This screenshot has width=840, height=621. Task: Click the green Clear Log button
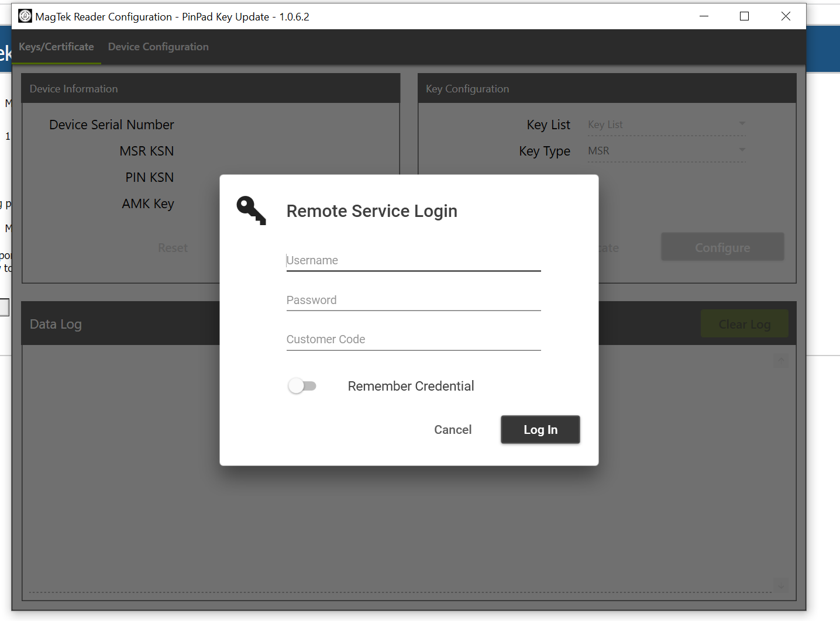(x=744, y=324)
